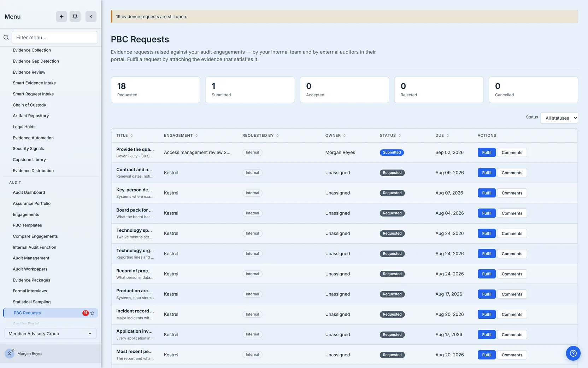Collapse the sidebar with the chevron button
This screenshot has height=368, width=588.
click(x=91, y=17)
